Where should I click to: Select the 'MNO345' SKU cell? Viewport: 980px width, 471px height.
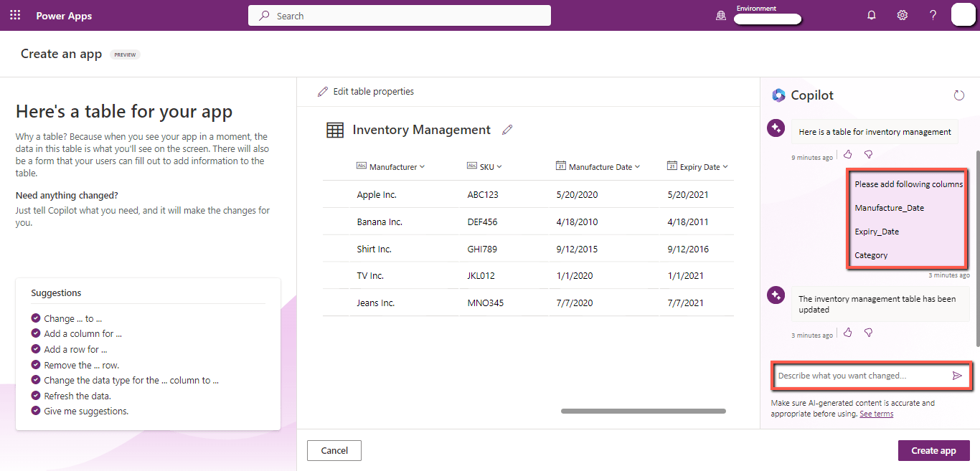click(486, 303)
